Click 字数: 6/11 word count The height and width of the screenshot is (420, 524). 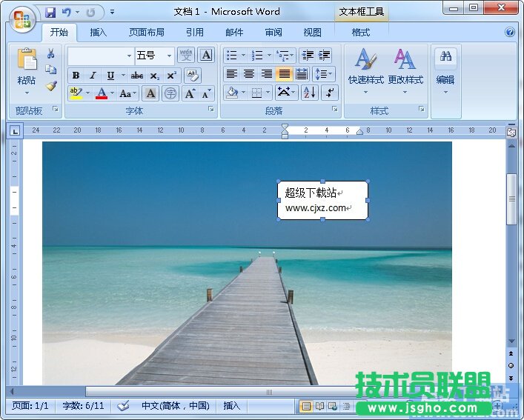(83, 406)
